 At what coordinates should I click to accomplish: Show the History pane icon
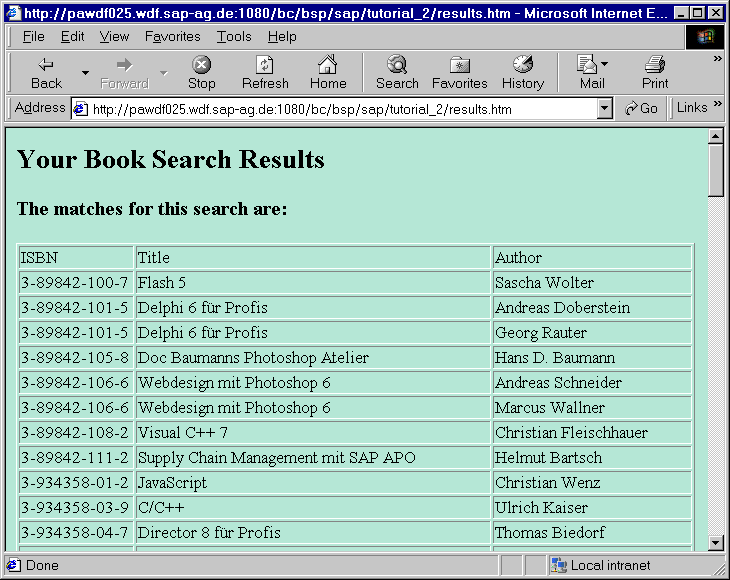point(523,64)
